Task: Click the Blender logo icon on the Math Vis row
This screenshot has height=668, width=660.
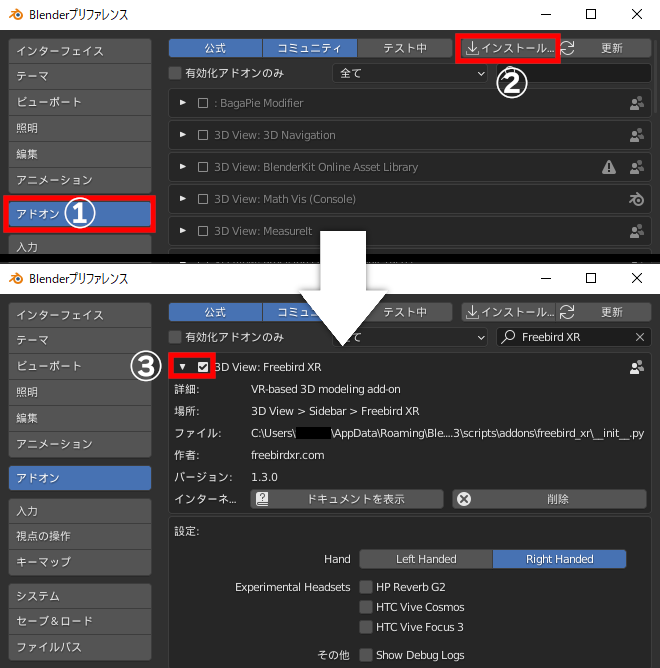Action: tap(637, 199)
